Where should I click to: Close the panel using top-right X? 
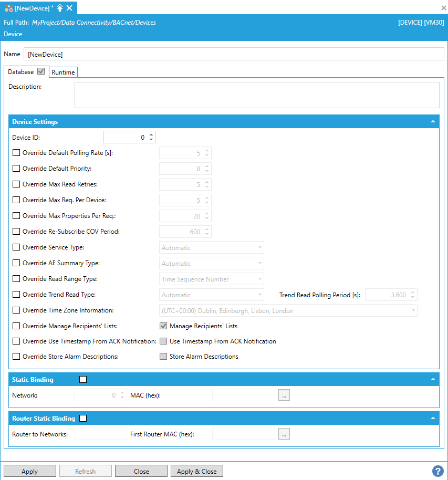pyautogui.click(x=443, y=8)
